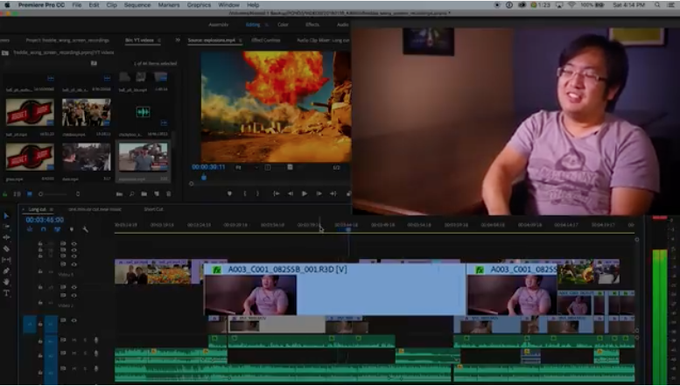Open Bin: YT videos panel menu
Viewport: 680px width, 386px height.
point(159,40)
